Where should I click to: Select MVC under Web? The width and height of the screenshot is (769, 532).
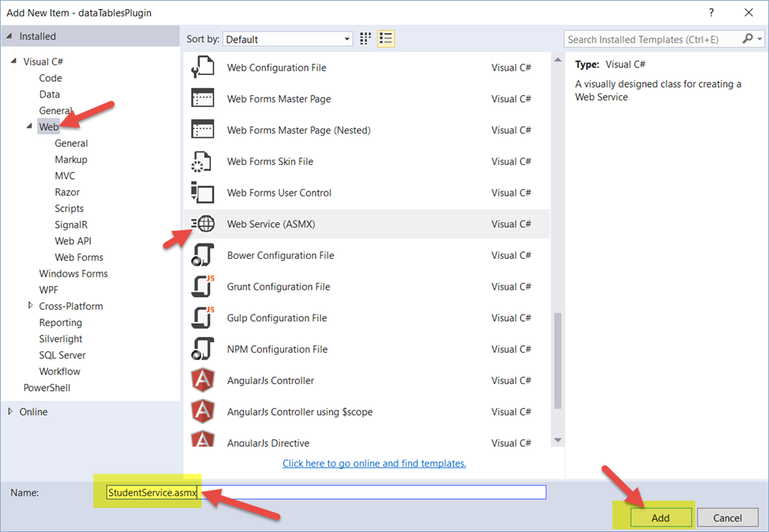coord(65,176)
